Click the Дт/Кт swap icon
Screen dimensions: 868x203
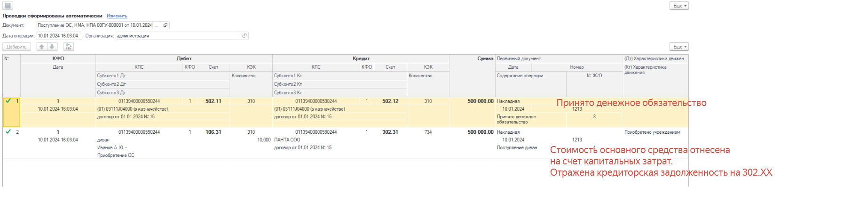[69, 47]
